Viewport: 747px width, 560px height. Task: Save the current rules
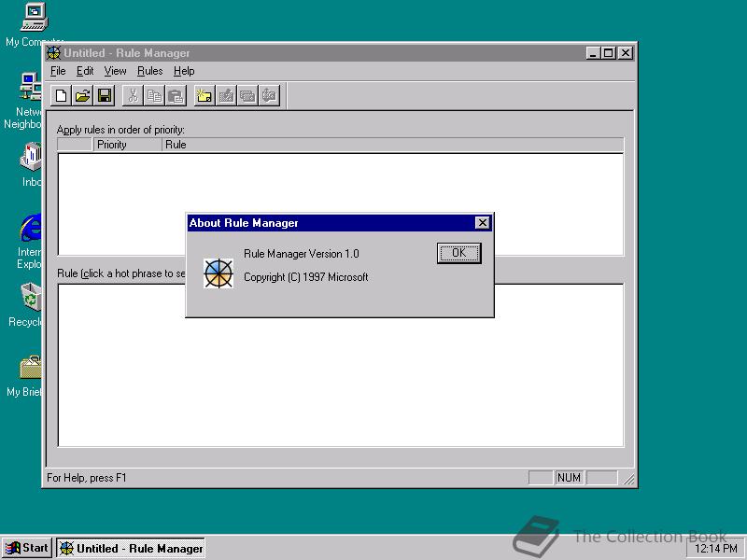(x=105, y=94)
